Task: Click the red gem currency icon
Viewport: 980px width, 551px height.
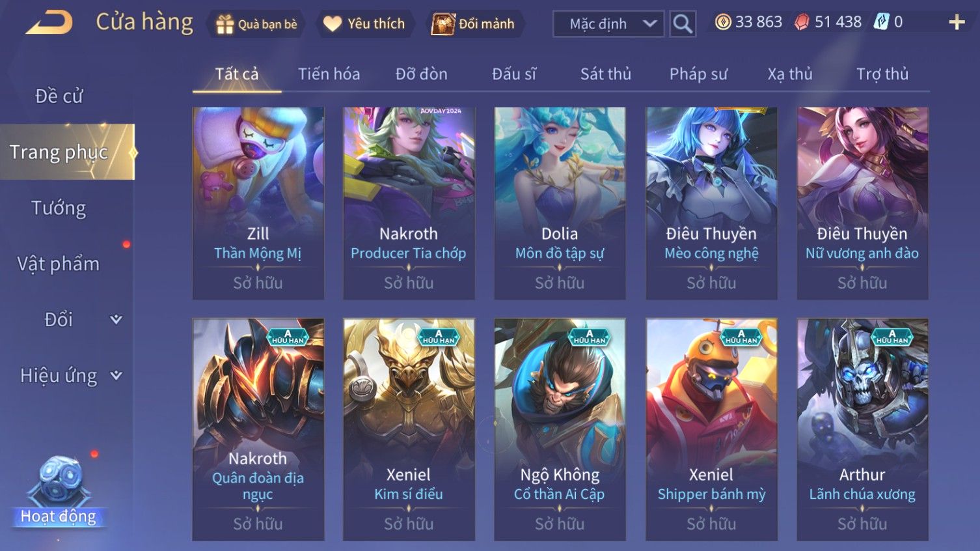Action: click(802, 22)
